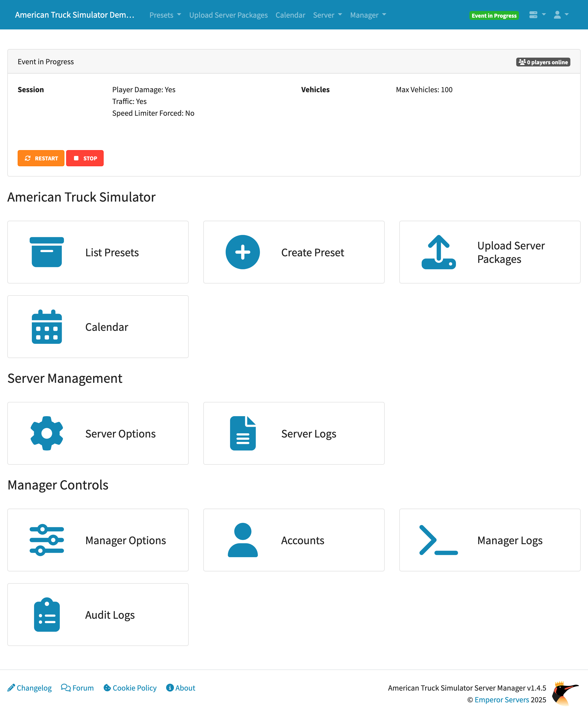Expand the Presets dropdown in navbar
Image resolution: width=588 pixels, height=720 pixels.
165,15
